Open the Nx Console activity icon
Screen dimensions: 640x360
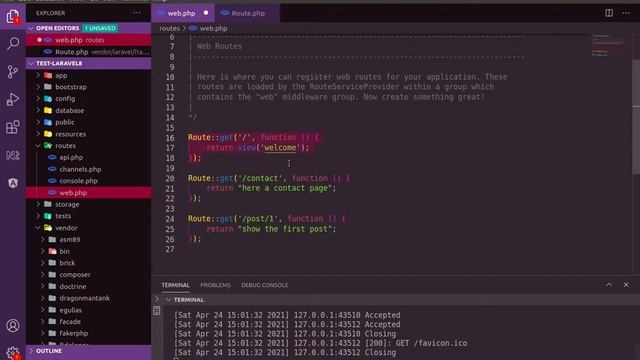point(13,155)
